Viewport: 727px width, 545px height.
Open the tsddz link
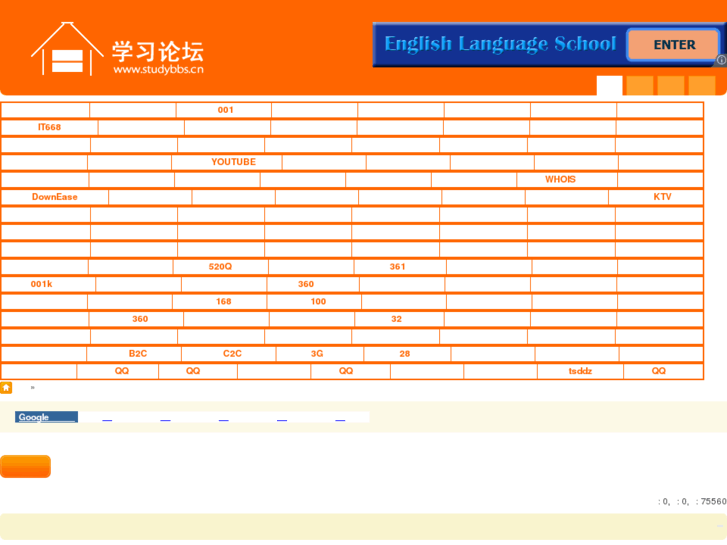580,371
